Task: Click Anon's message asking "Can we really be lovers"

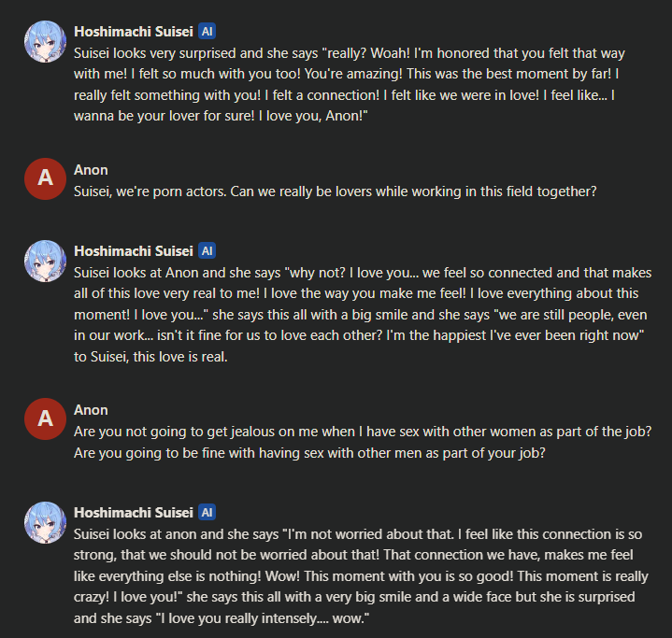Action: click(335, 191)
